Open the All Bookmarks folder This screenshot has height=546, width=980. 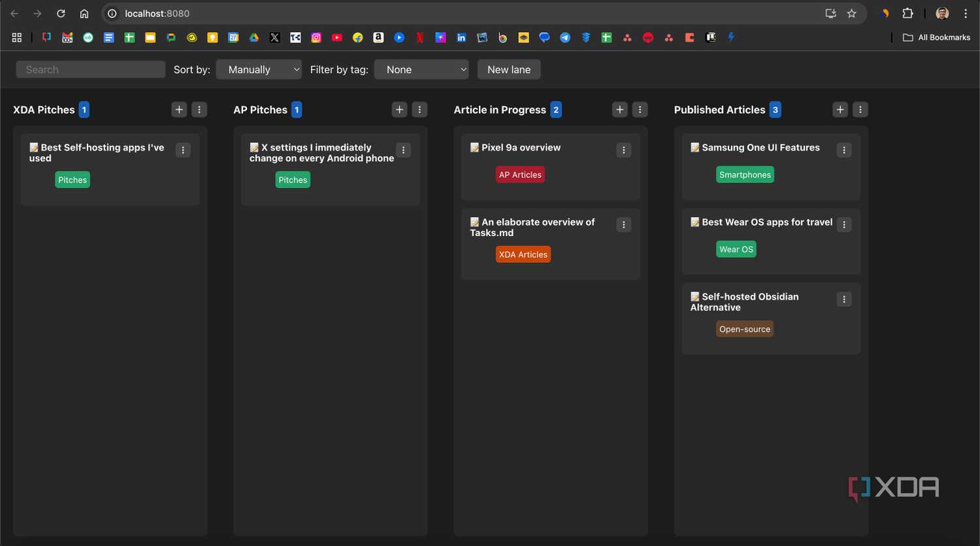click(x=936, y=38)
